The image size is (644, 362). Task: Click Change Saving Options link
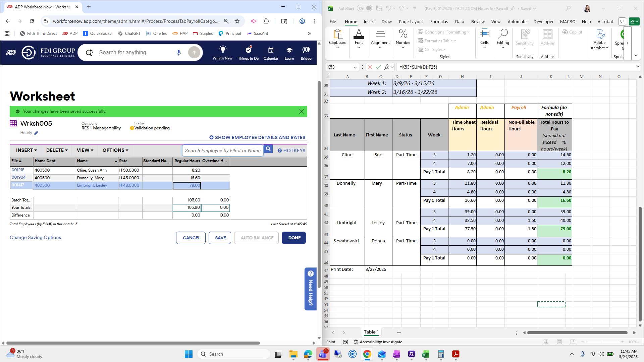[x=35, y=237]
